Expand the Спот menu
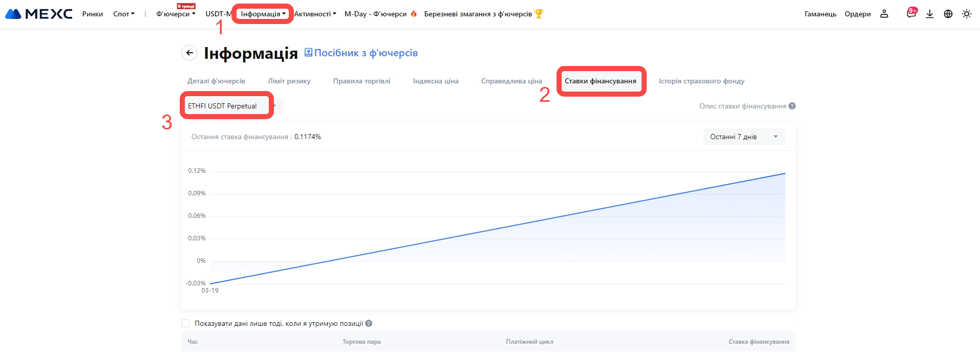 123,14
